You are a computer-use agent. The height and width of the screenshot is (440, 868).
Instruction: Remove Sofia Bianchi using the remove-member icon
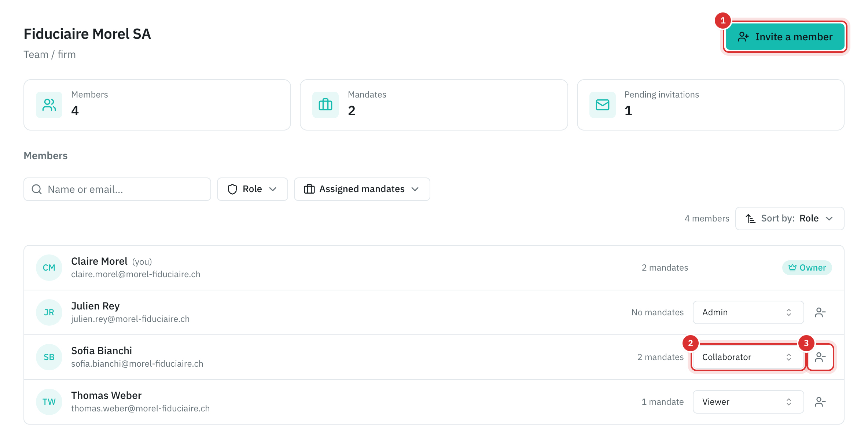[820, 357]
